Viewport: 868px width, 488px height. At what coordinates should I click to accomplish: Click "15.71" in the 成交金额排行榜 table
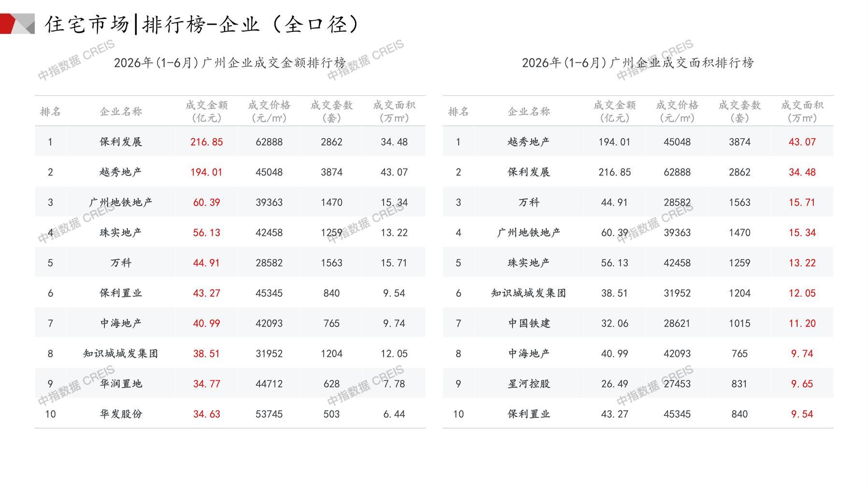click(x=394, y=263)
